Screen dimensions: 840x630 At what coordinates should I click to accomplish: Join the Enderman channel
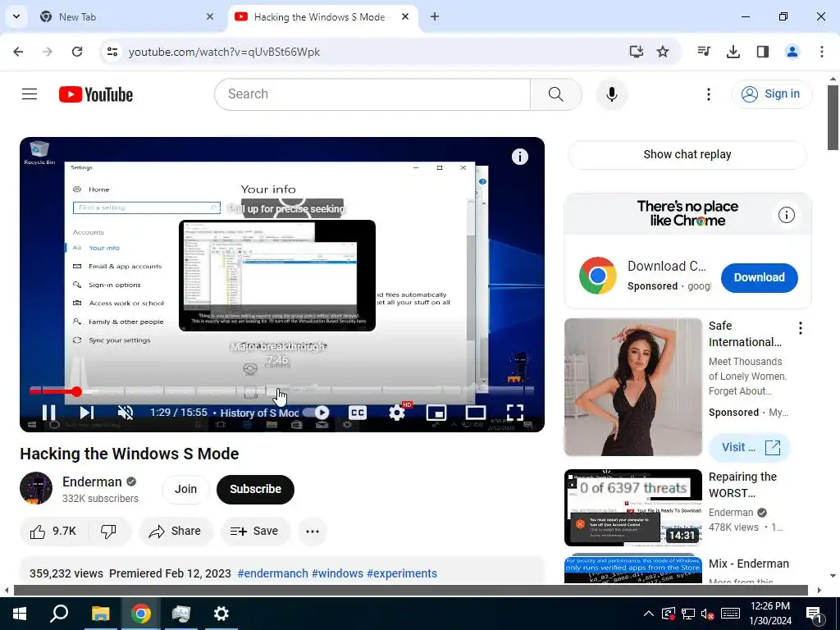click(185, 489)
